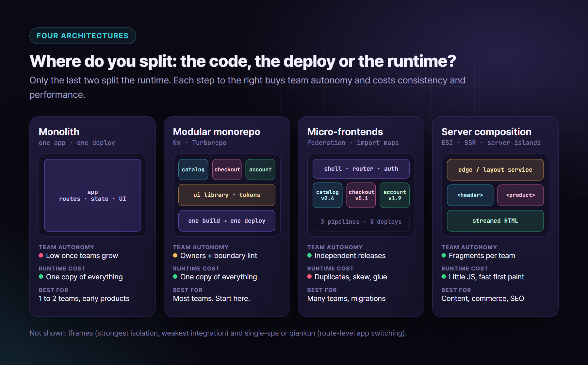Select the Micro-frontends card title
Viewport: 588px width, 365px height.
[345, 132]
